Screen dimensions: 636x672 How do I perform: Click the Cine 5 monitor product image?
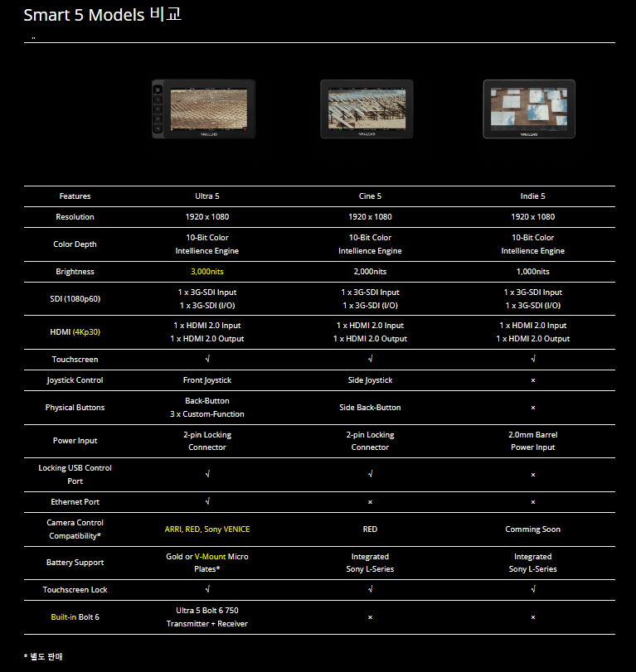click(367, 109)
